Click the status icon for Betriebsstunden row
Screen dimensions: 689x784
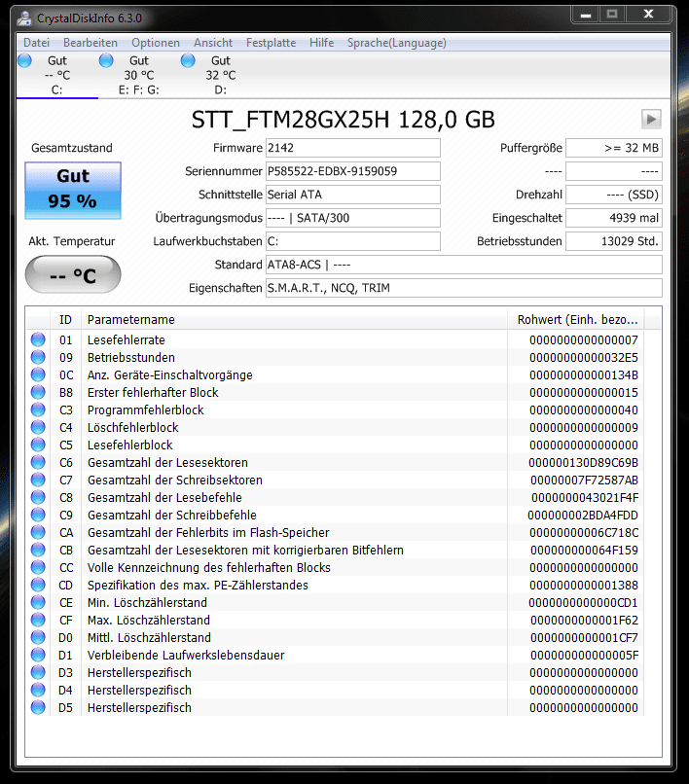point(38,358)
